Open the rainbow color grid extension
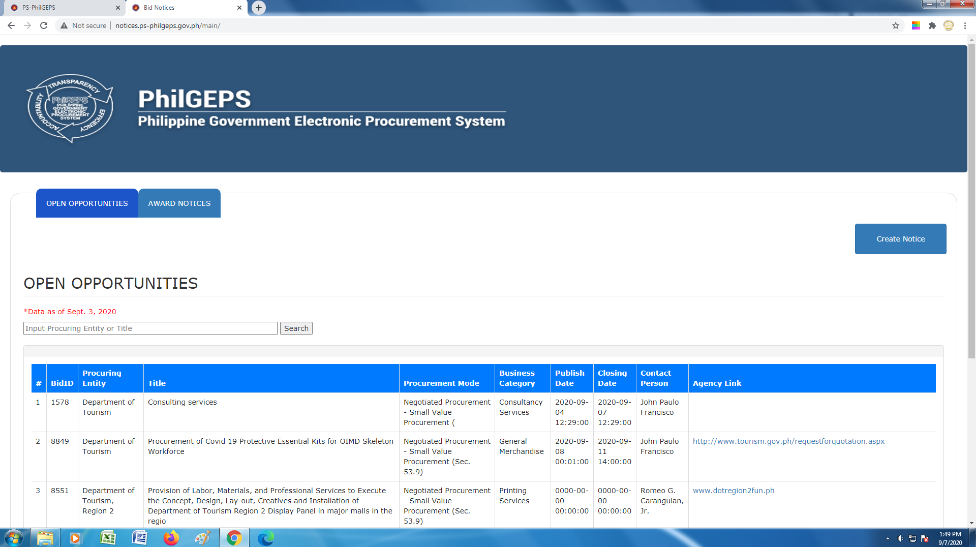This screenshot has height=547, width=976. point(916,26)
